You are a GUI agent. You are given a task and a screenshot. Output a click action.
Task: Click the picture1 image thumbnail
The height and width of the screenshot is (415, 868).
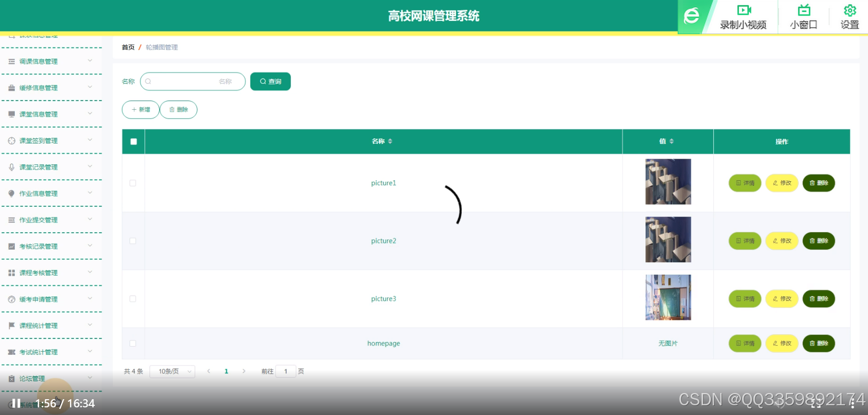coord(668,182)
